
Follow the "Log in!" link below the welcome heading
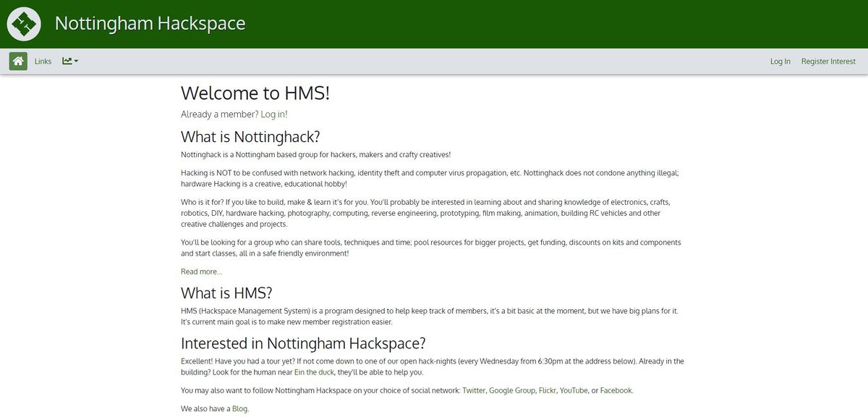point(273,114)
